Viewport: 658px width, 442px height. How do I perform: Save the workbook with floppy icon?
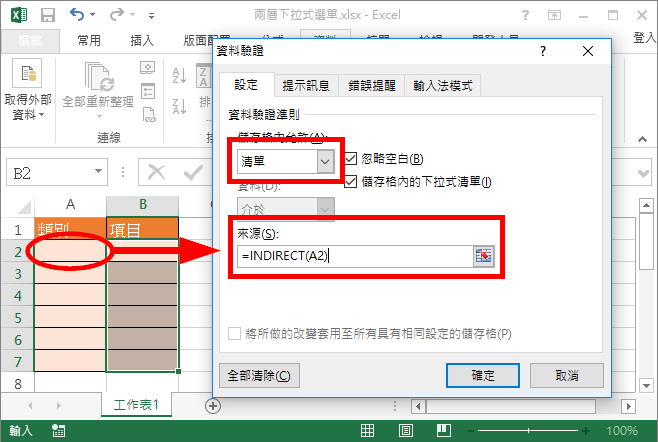[48, 15]
